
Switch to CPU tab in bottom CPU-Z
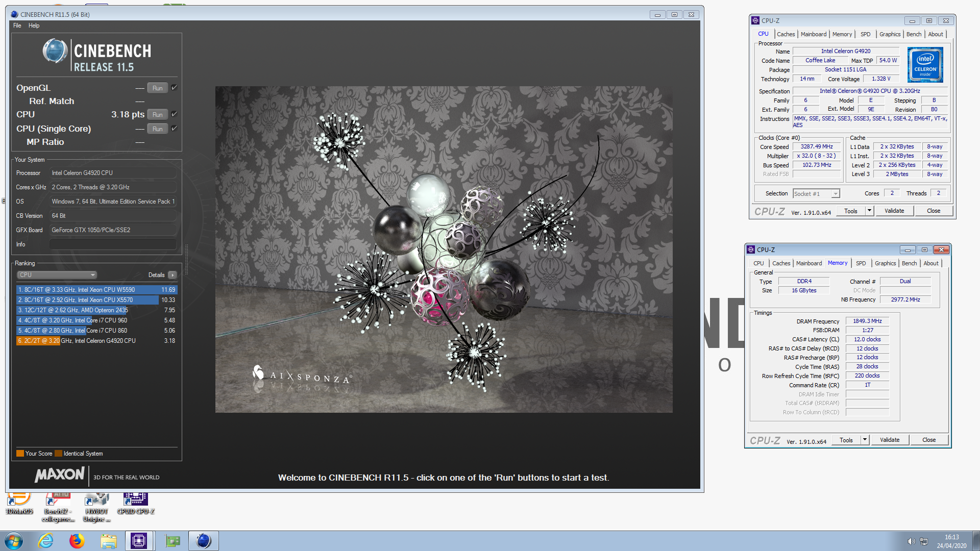coord(758,263)
